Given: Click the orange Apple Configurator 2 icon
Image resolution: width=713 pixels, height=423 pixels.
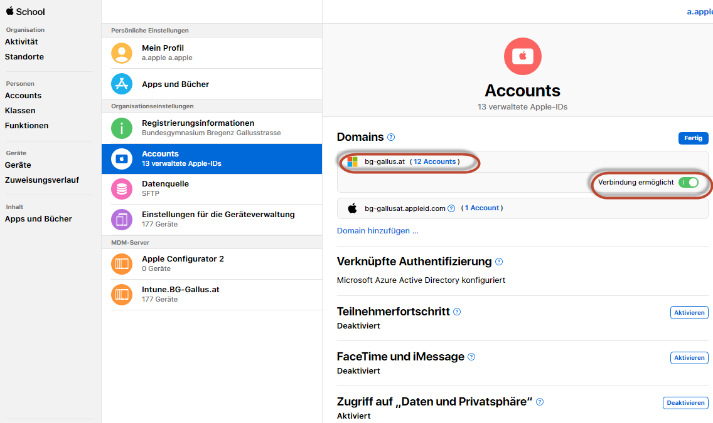Looking at the screenshot, I should click(122, 264).
